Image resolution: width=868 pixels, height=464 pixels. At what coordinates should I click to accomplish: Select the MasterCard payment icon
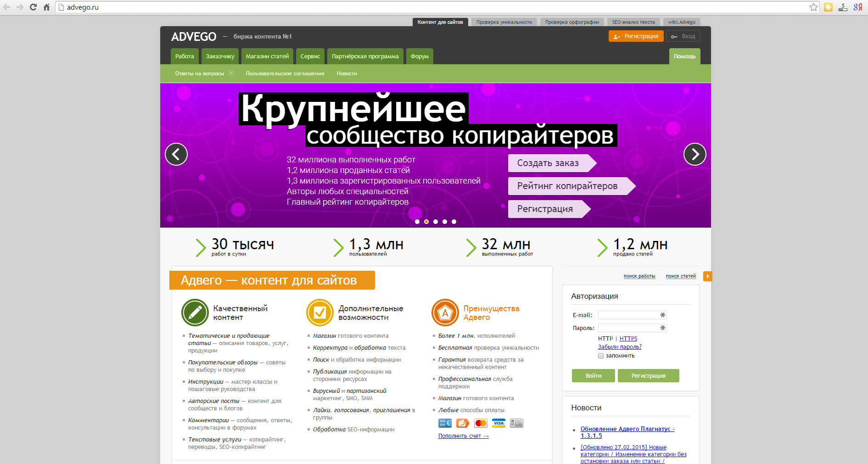tap(481, 423)
